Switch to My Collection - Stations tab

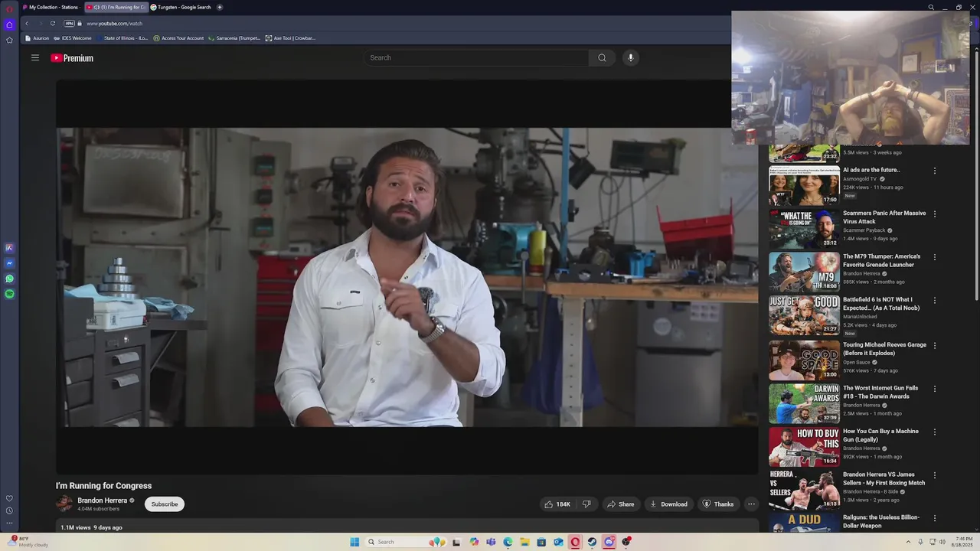(x=51, y=7)
